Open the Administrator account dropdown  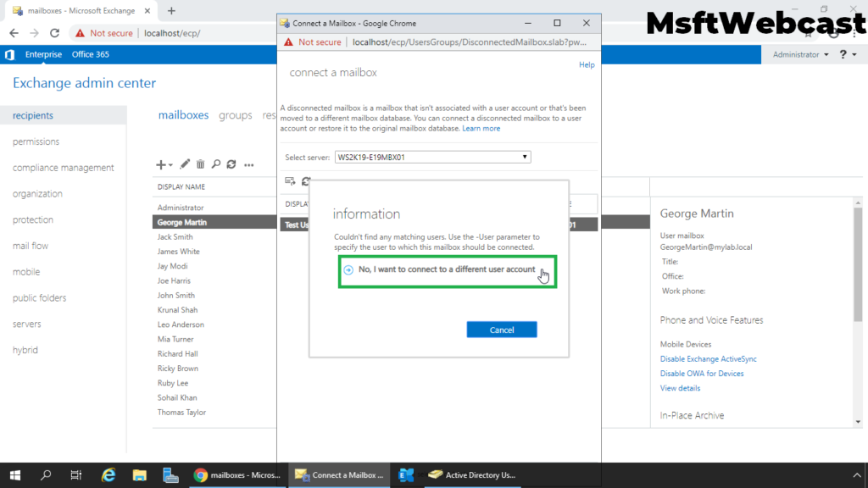click(800, 54)
